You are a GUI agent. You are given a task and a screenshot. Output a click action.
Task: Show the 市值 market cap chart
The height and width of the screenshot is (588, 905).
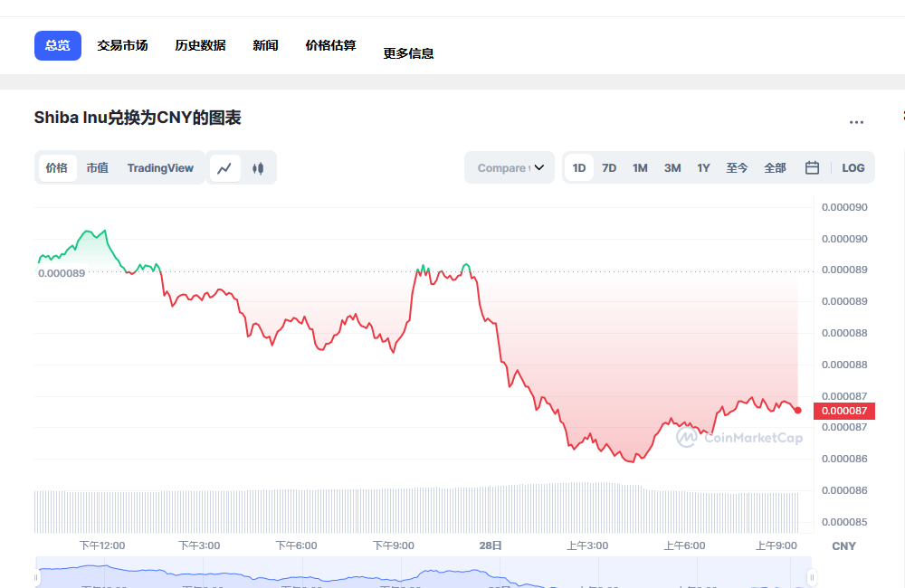97,168
